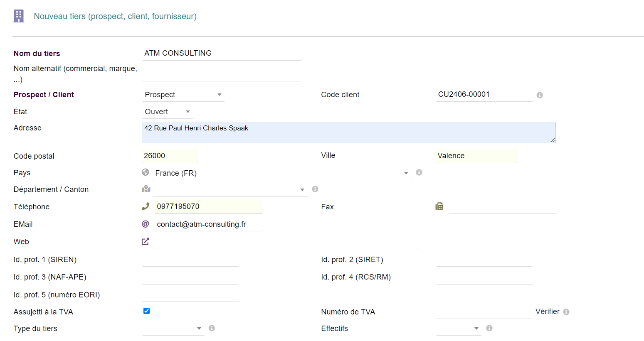Click the Nom alternatif input field
This screenshot has width=644, height=341.
(x=222, y=74)
